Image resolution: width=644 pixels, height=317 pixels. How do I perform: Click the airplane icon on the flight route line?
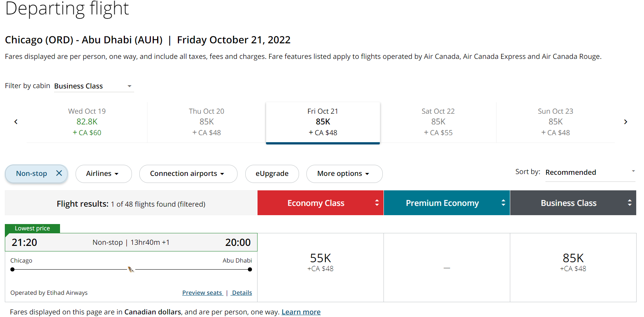coord(130,269)
